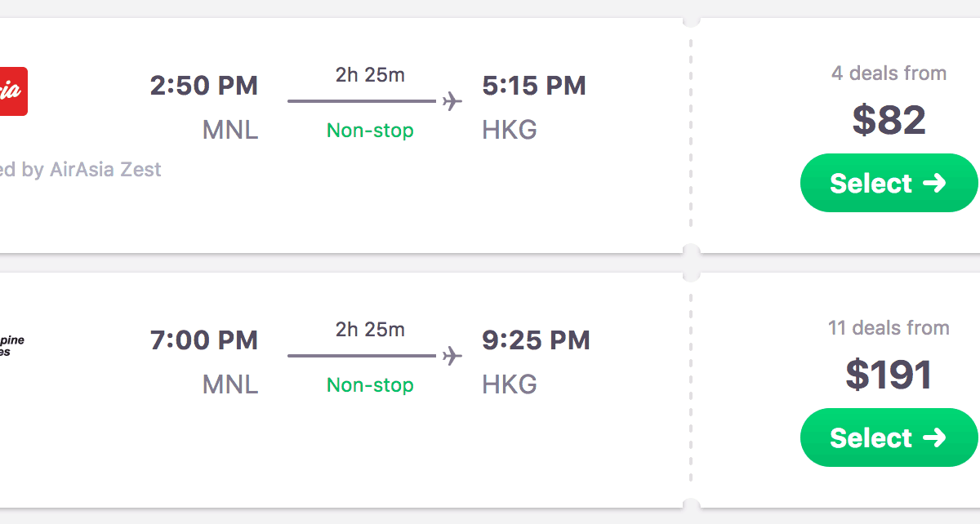Click the airplane icon on the 7:00 PM flight
This screenshot has height=524, width=980.
[452, 356]
